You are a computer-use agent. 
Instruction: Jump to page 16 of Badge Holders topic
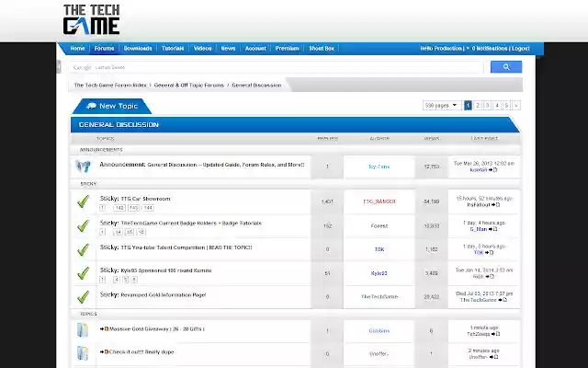[x=141, y=232]
